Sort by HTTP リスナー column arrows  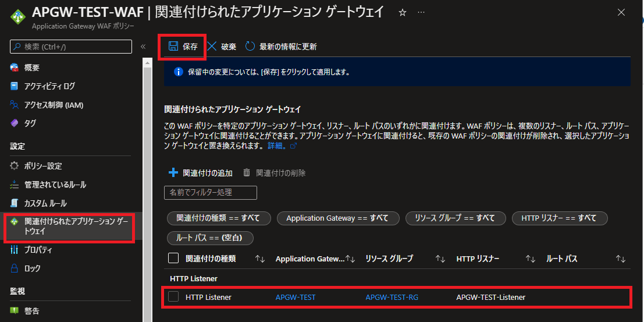531,259
